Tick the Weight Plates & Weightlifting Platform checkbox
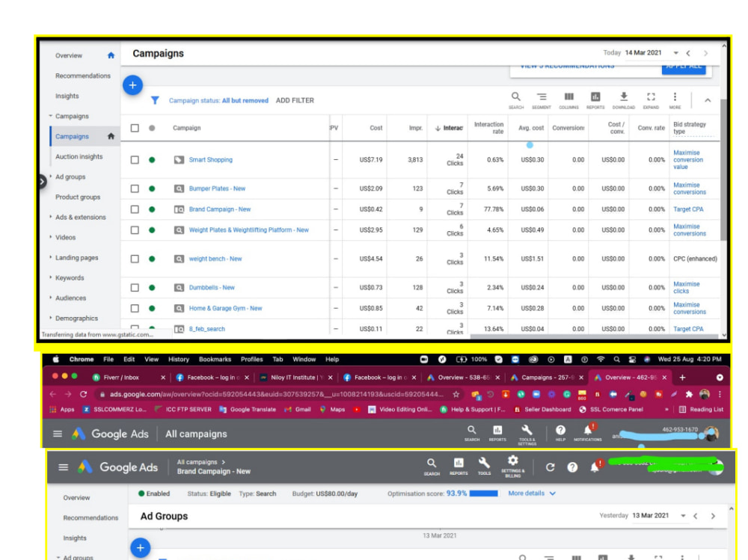The image size is (748, 560). 135,230
